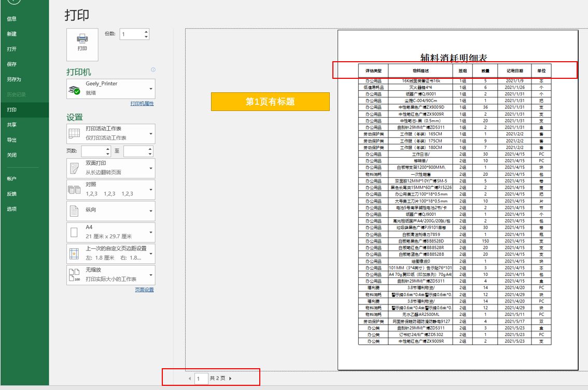Click the duplex printing icon
The height and width of the screenshot is (390, 588).
(74, 168)
